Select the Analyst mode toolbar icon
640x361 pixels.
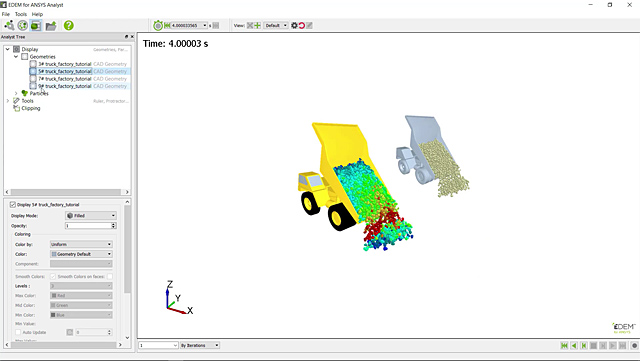36,25
